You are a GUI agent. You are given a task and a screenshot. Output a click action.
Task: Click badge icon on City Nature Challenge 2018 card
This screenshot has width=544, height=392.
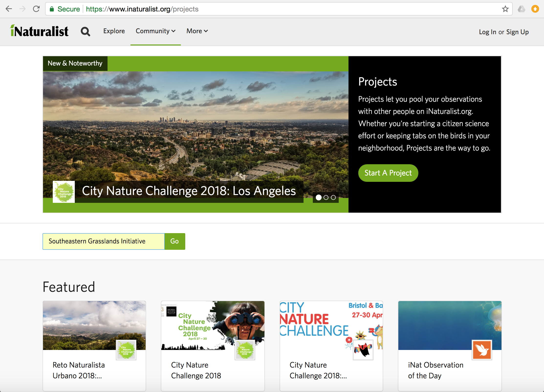(245, 350)
